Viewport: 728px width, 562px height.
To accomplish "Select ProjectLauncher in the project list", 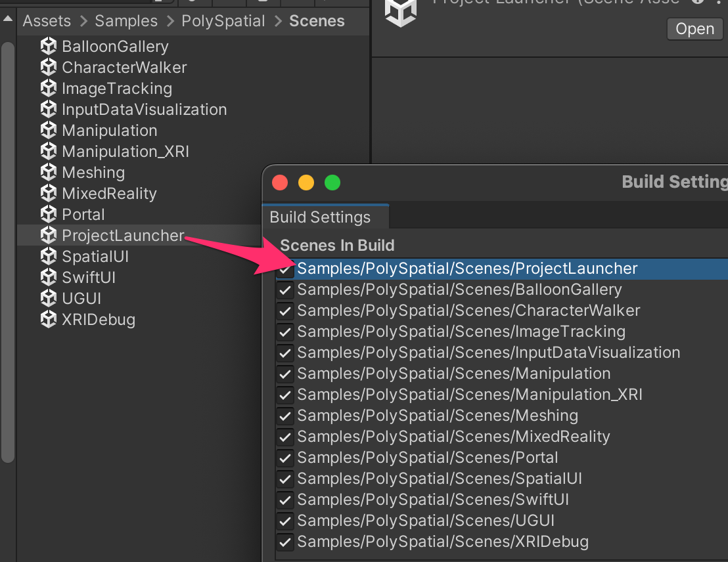I will (122, 235).
